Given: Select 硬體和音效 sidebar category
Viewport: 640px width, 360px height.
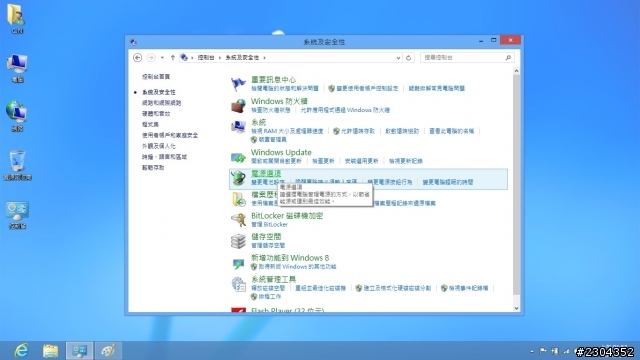Looking at the screenshot, I should tap(156, 113).
